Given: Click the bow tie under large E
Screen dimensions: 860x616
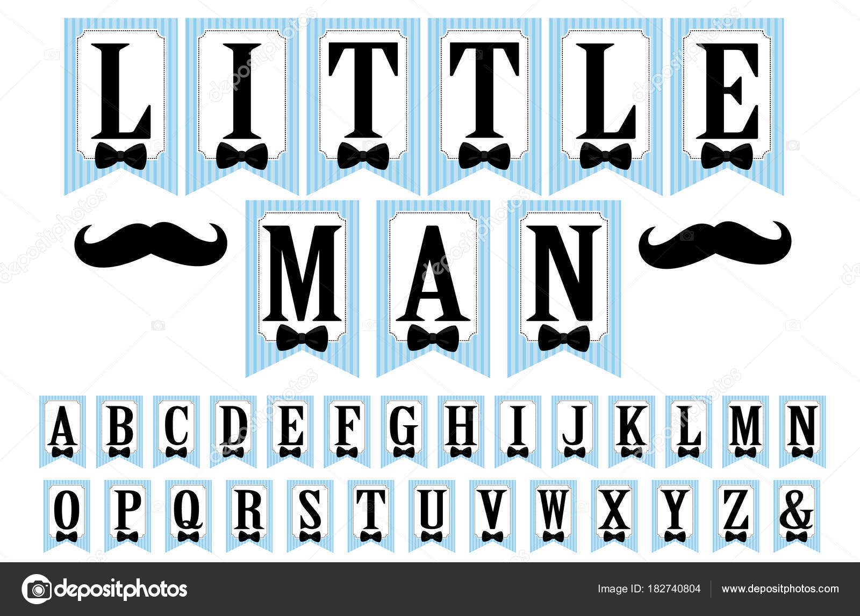Looking at the screenshot, I should pyautogui.click(x=727, y=156).
